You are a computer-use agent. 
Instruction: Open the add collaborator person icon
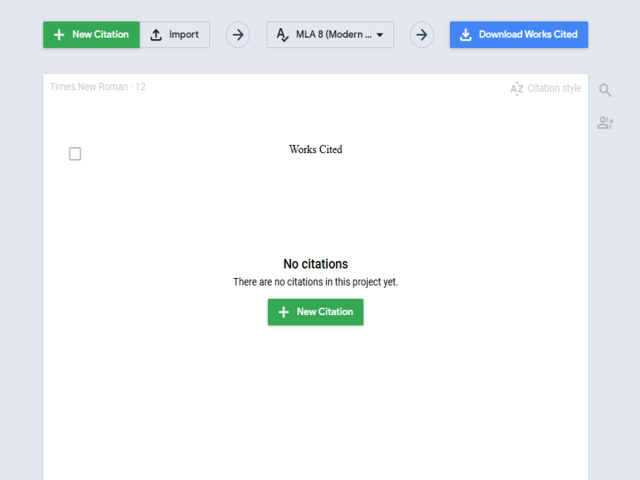(605, 123)
